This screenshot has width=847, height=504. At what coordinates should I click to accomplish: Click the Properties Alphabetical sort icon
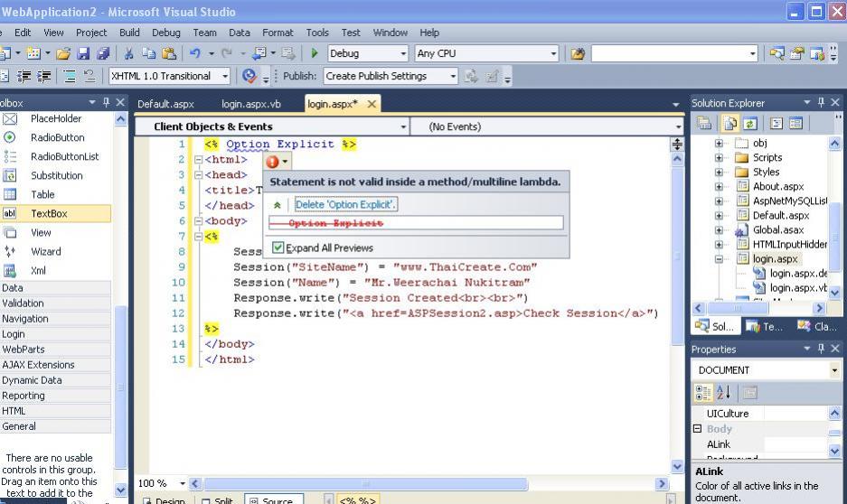(724, 393)
